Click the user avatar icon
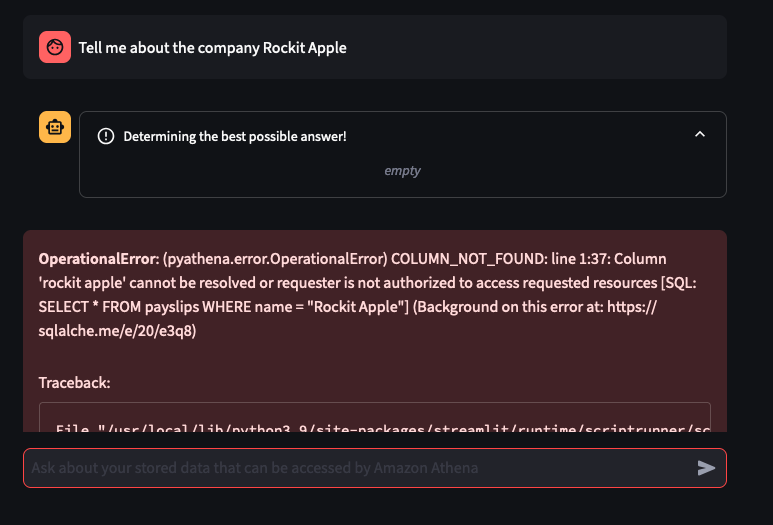The image size is (773, 525). point(55,47)
